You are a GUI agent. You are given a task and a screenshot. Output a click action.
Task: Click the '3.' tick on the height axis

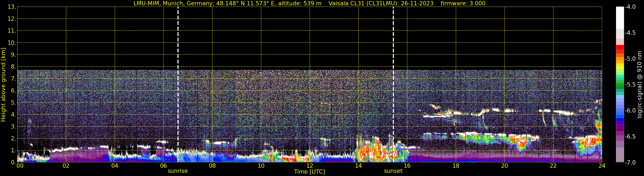coord(13,126)
